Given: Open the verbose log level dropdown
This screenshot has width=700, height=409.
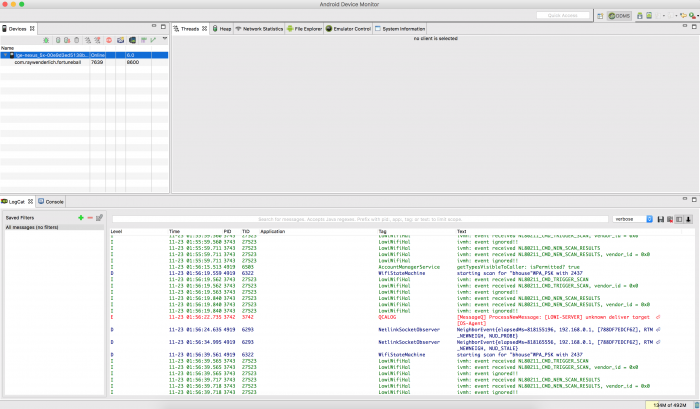Looking at the screenshot, I should tap(633, 219).
